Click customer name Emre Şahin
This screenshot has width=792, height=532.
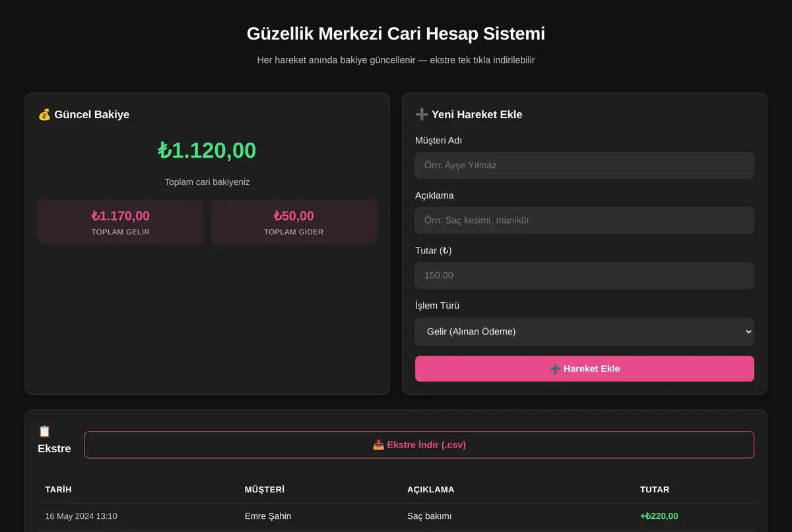point(268,516)
